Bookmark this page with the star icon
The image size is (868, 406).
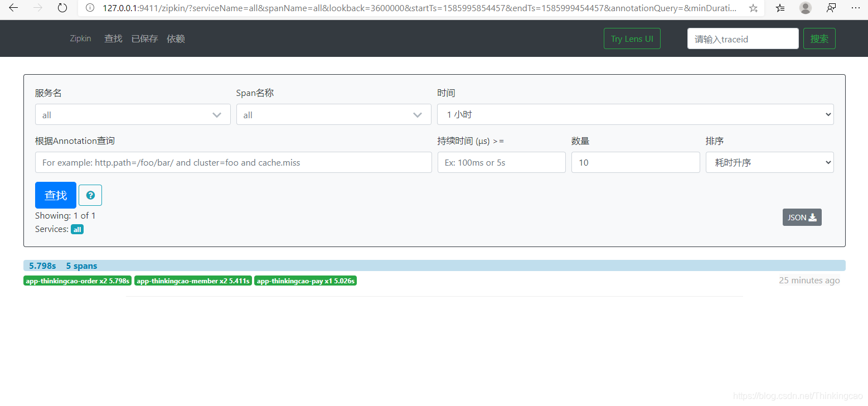753,8
